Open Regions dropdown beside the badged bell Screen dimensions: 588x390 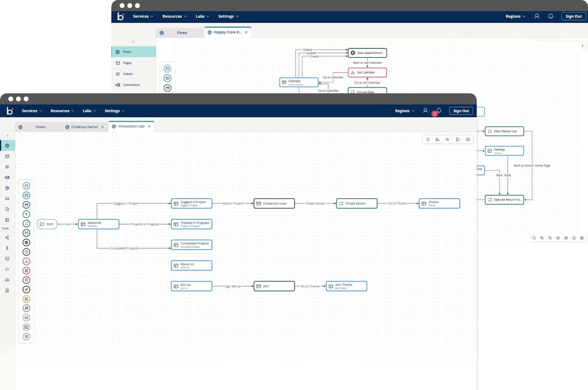click(x=404, y=111)
